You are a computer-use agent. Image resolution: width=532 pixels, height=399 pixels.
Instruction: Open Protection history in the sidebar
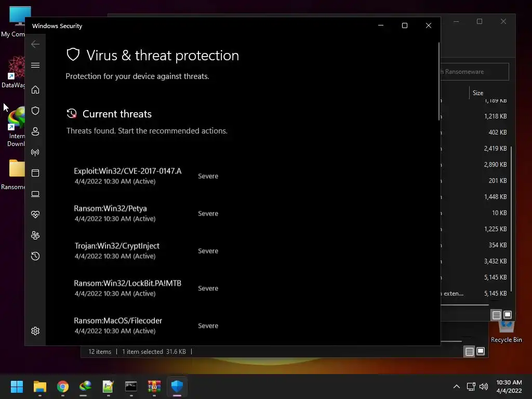pos(35,256)
